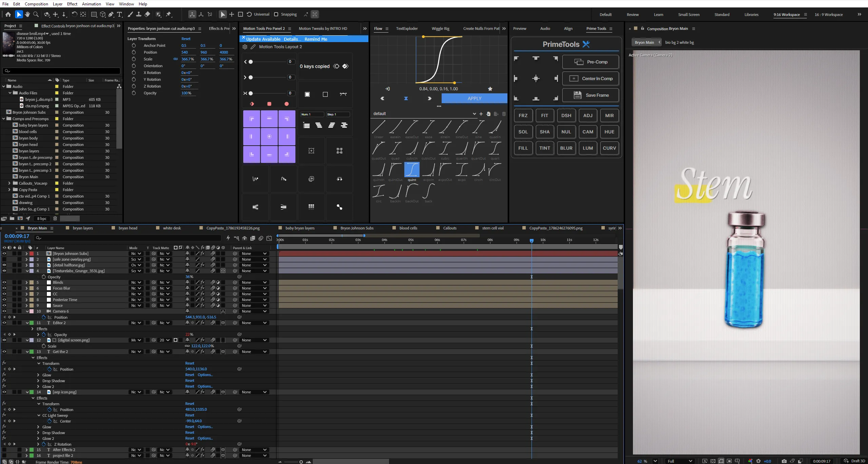Screen dimensions: 868x464
Task: Select the Pen tool
Action: coord(111,14)
